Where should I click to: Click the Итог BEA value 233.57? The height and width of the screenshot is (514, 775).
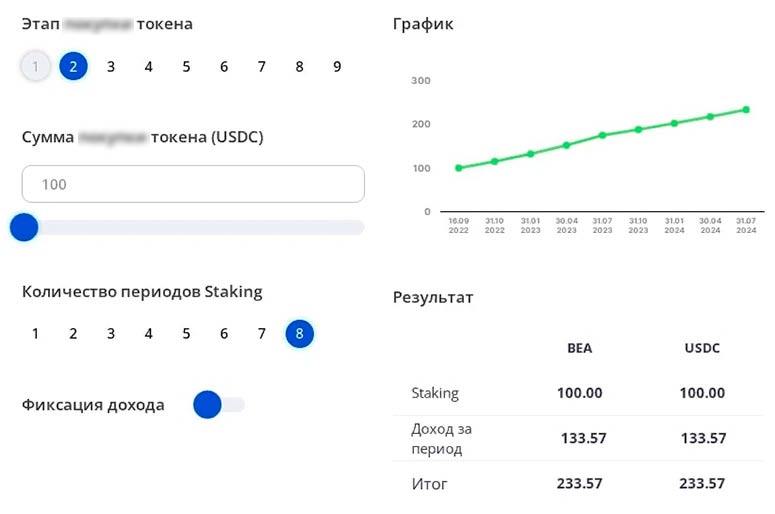coord(579,484)
